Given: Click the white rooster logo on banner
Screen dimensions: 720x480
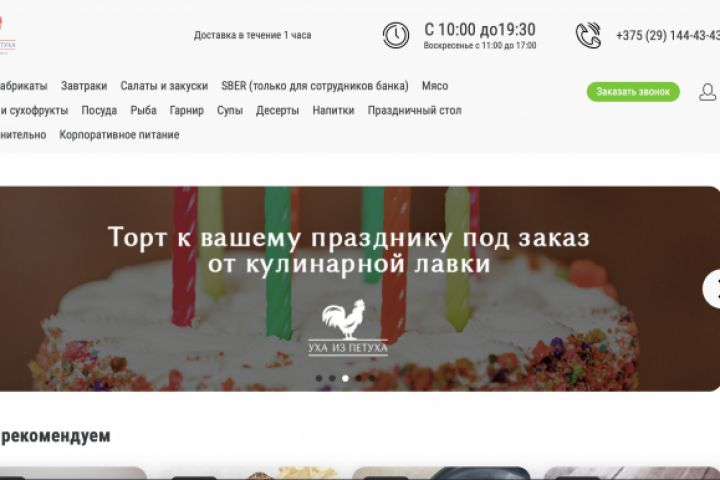Looking at the screenshot, I should (x=348, y=327).
